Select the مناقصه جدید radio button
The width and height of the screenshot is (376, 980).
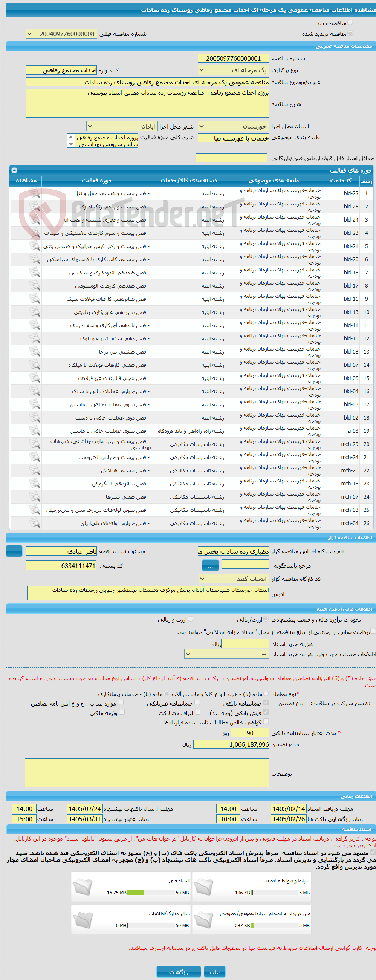click(x=350, y=23)
